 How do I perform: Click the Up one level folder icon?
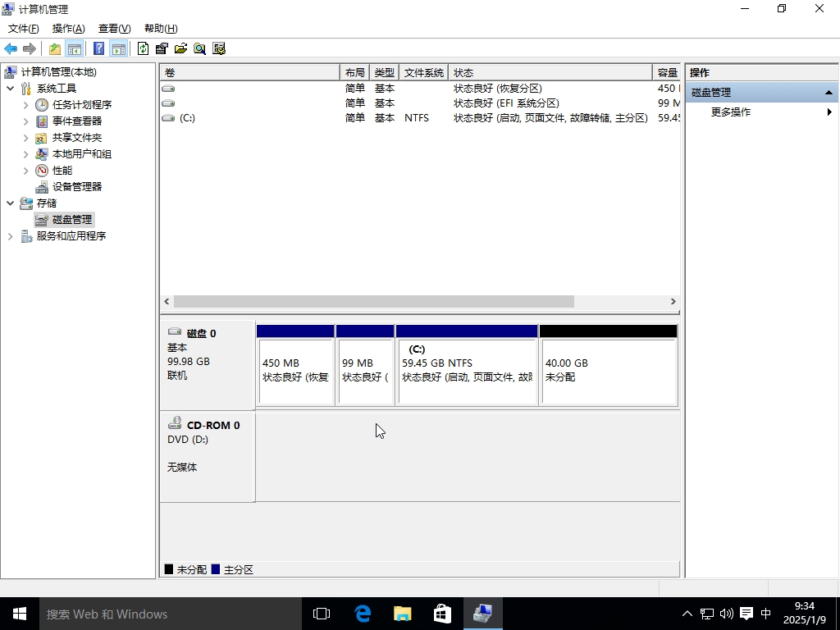tap(55, 48)
